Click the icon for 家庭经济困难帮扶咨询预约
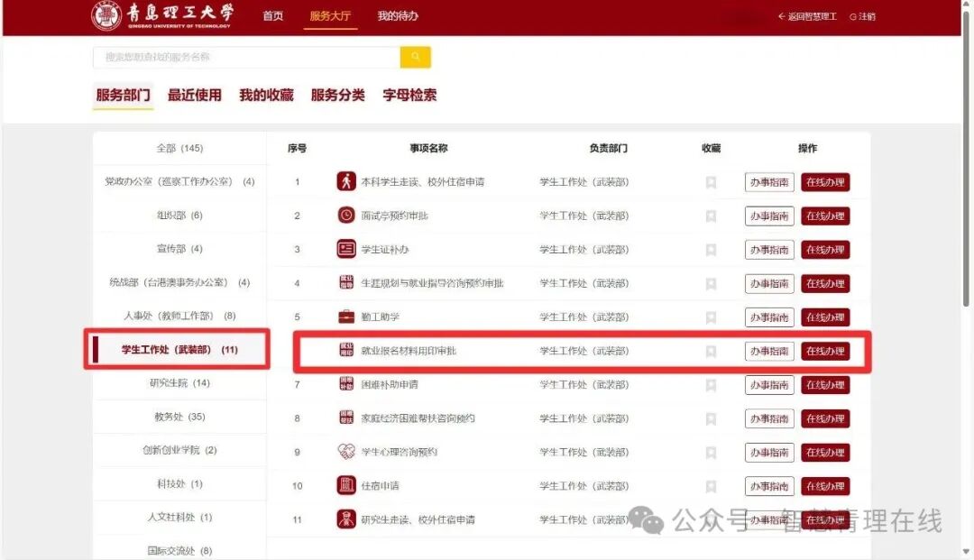The image size is (974, 560). coord(346,418)
